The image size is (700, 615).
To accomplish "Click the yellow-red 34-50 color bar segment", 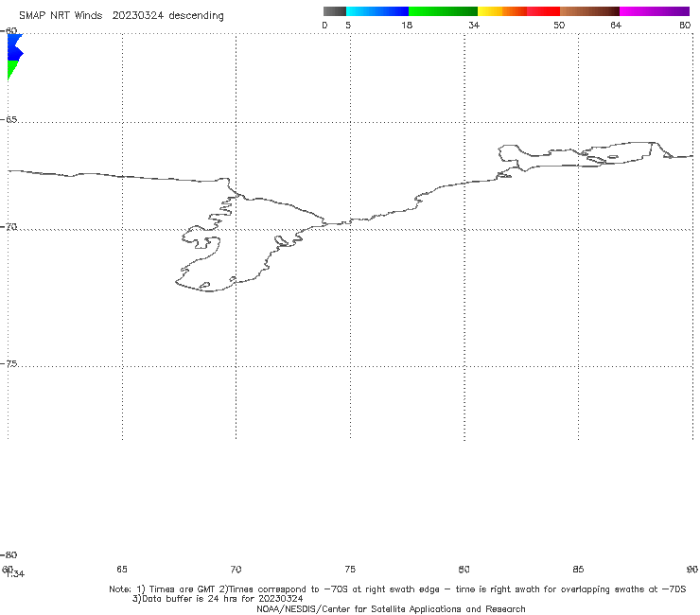I will point(518,11).
